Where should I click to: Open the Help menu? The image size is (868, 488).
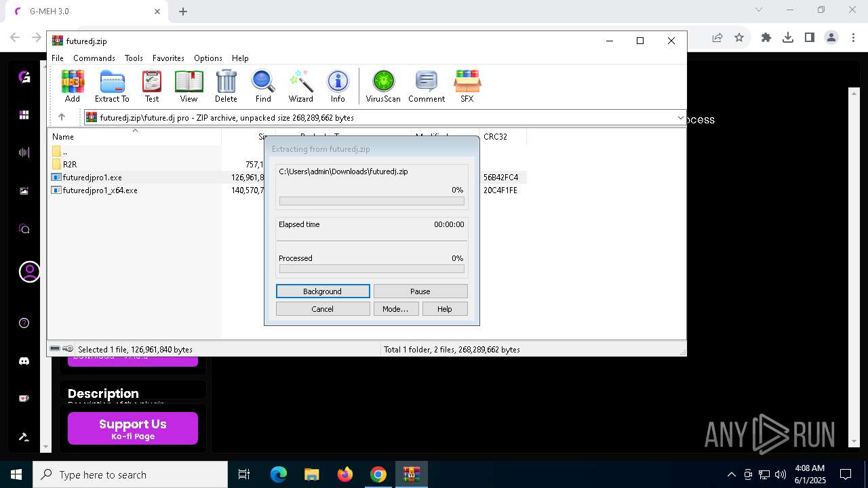click(240, 58)
